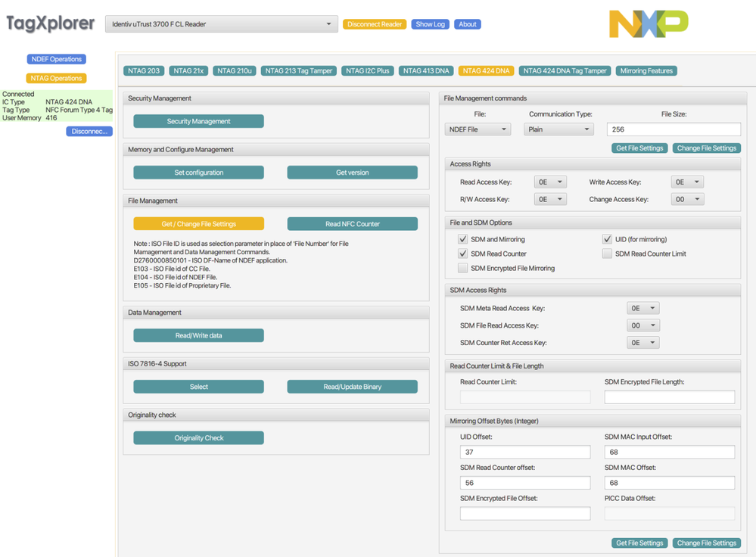Image resolution: width=756 pixels, height=557 pixels.
Task: Open the About dialog
Action: (467, 24)
